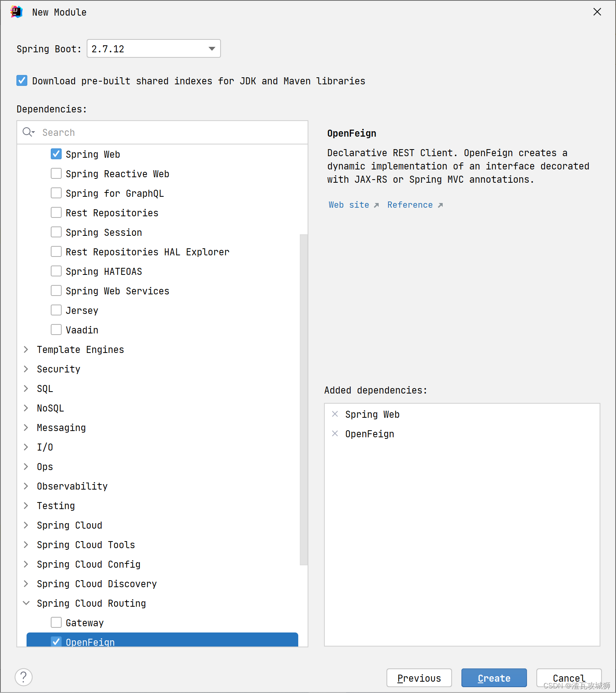This screenshot has height=693, width=616.
Task: Expand the Testing category
Action: pyautogui.click(x=26, y=506)
